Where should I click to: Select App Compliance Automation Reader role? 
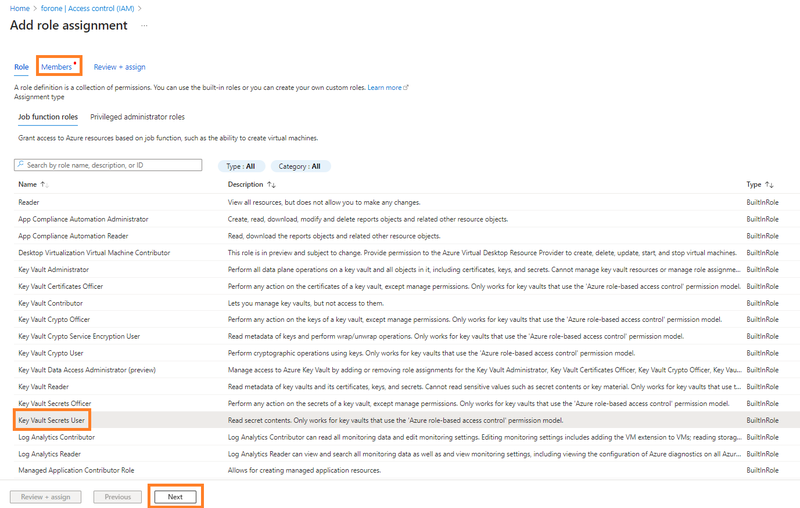[73, 236]
